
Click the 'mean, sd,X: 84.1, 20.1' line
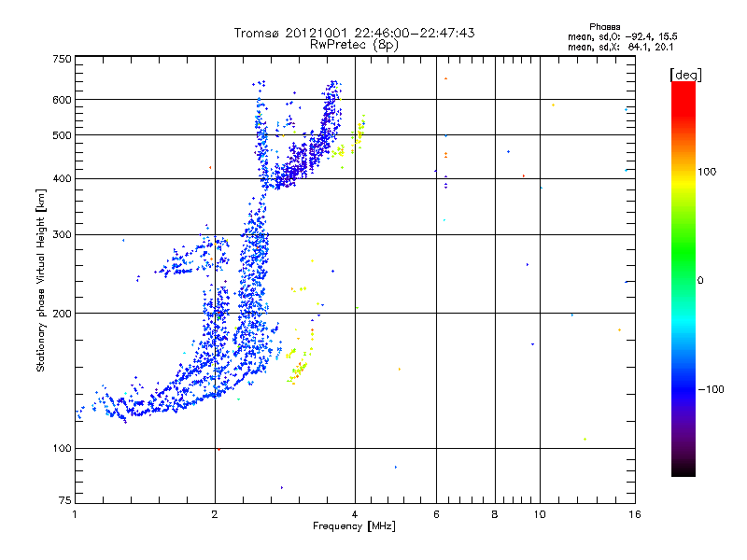pyautogui.click(x=621, y=47)
